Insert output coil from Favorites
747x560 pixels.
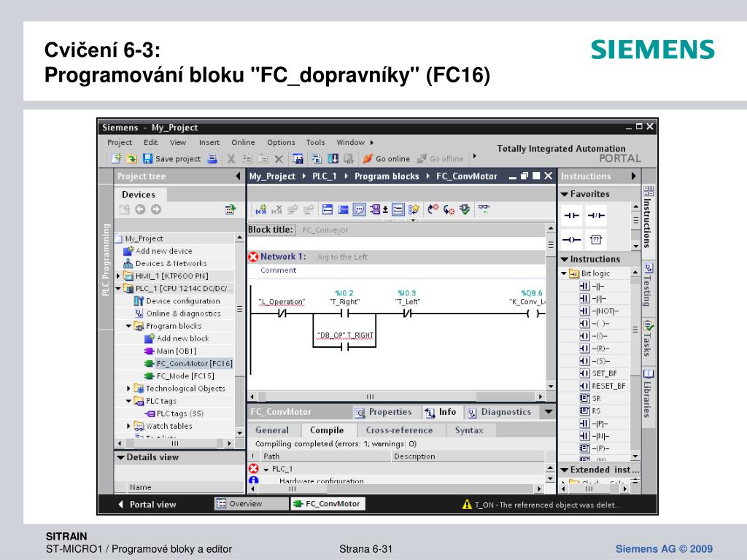click(572, 239)
